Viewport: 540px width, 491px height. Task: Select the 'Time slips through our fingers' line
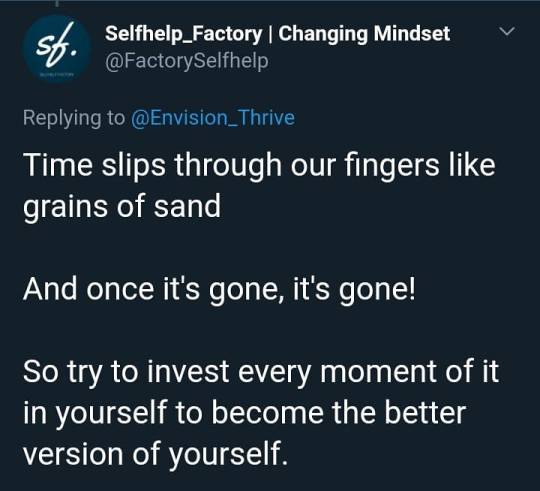[259, 166]
